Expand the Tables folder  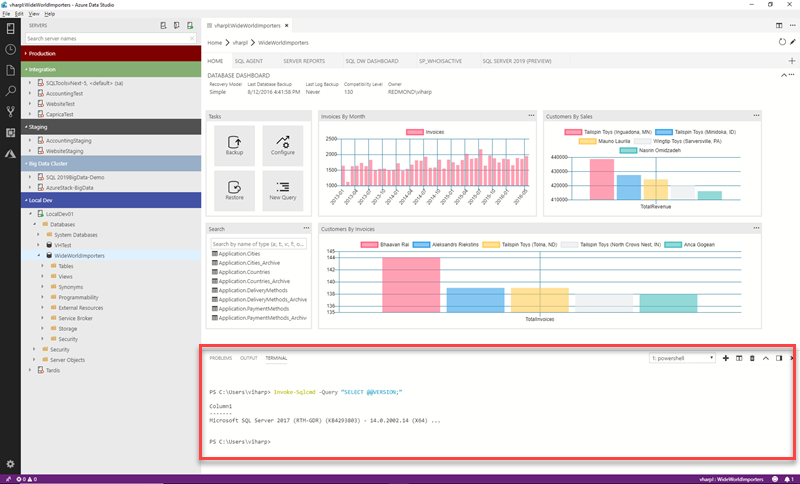click(x=42, y=266)
